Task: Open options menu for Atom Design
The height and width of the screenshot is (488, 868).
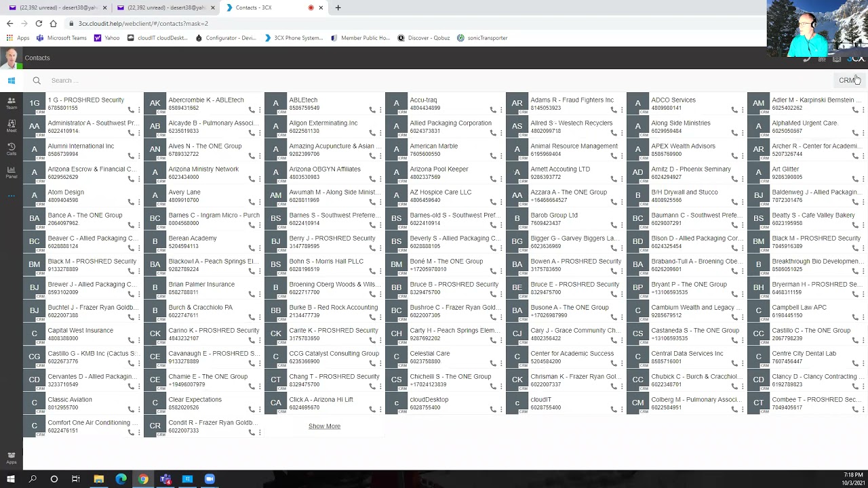Action: tap(139, 202)
